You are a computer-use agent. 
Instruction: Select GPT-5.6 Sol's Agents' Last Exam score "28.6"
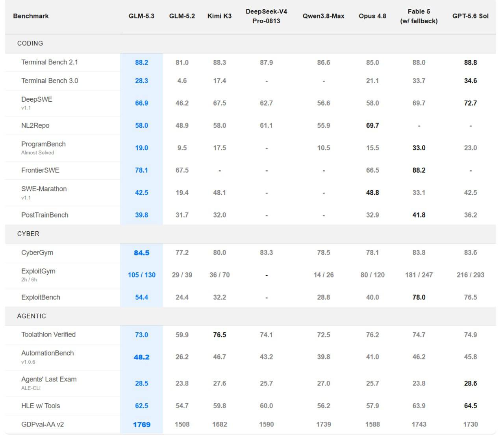pos(471,383)
